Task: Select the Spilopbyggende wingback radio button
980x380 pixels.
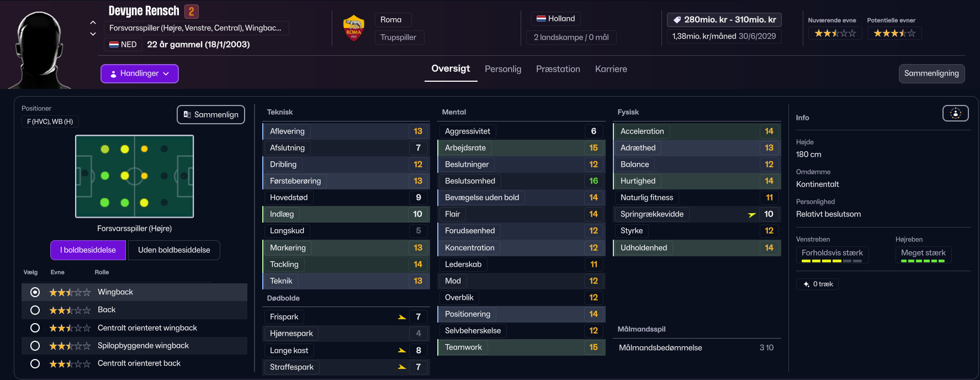Action: pyautogui.click(x=35, y=346)
